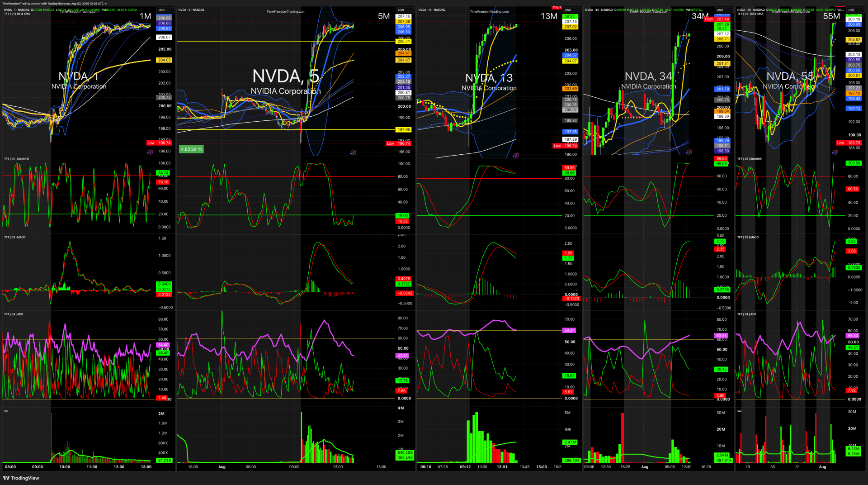Click the red 10.35 StochRSI value, 5M chart
The width and height of the screenshot is (868, 485).
click(x=403, y=221)
